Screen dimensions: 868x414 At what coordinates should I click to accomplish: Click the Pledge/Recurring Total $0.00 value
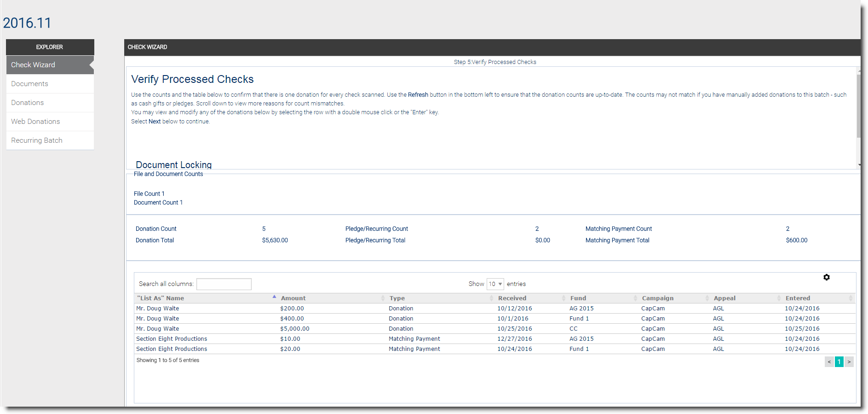pyautogui.click(x=542, y=240)
